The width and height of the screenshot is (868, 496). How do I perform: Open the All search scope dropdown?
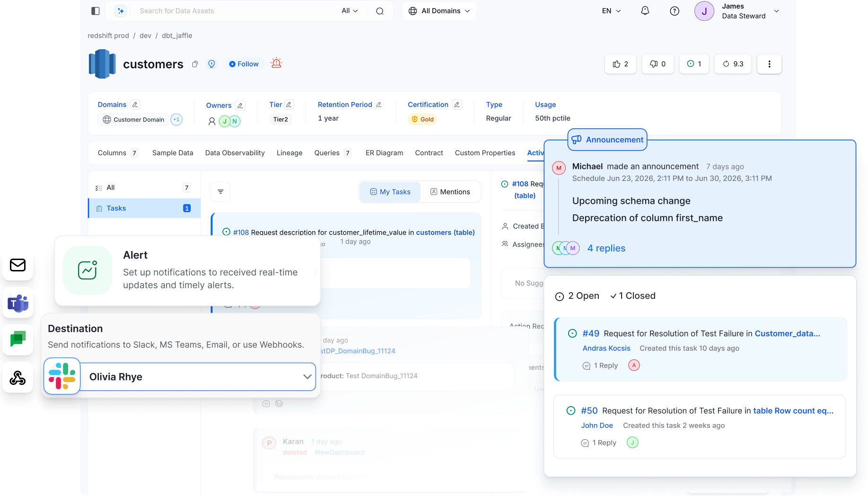[x=350, y=11]
